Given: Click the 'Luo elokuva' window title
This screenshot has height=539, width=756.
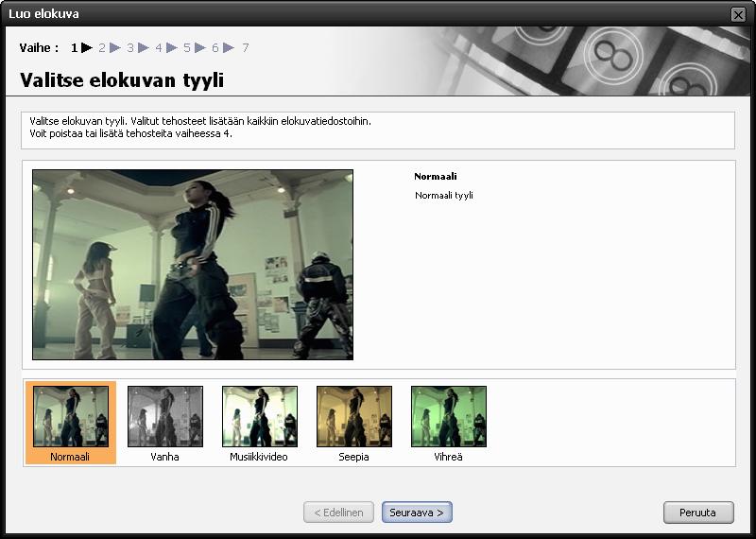Looking at the screenshot, I should click(43, 13).
